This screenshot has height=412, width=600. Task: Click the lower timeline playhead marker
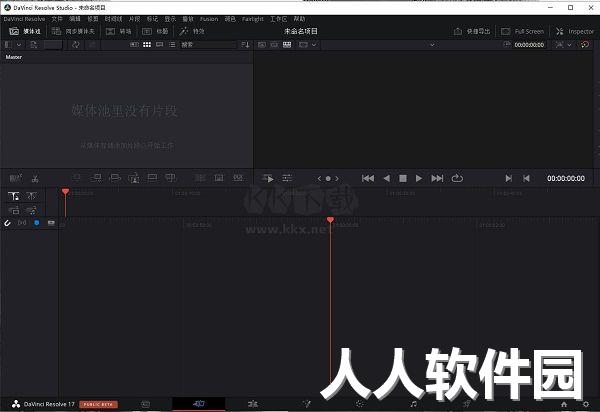330,220
